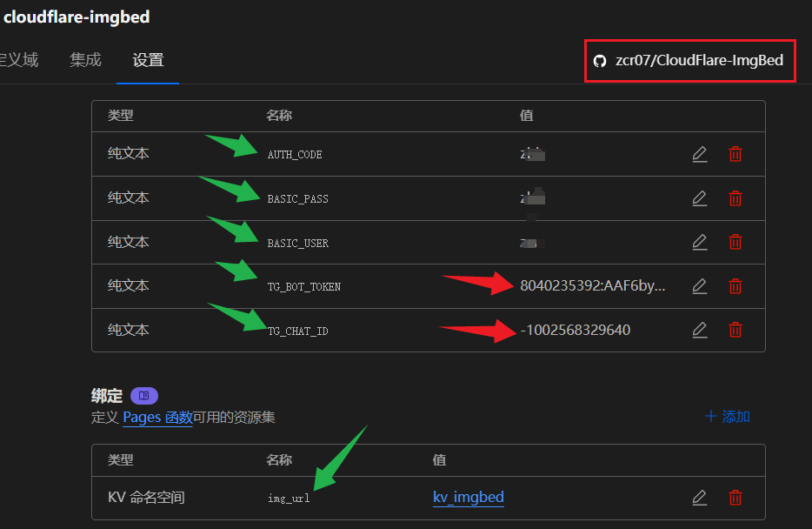Open the bindings documentation book icon
This screenshot has width=812, height=529.
pos(144,396)
